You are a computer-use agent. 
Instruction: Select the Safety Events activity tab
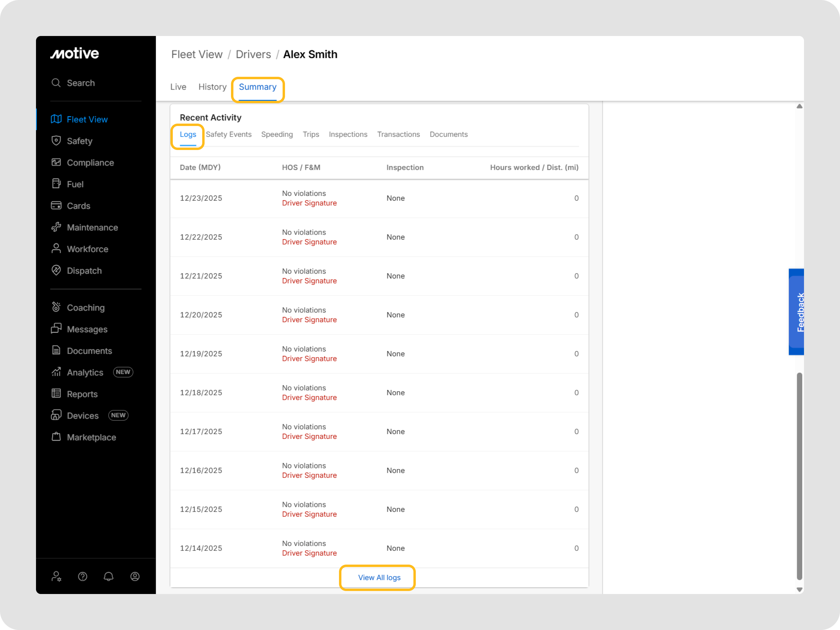[229, 134]
